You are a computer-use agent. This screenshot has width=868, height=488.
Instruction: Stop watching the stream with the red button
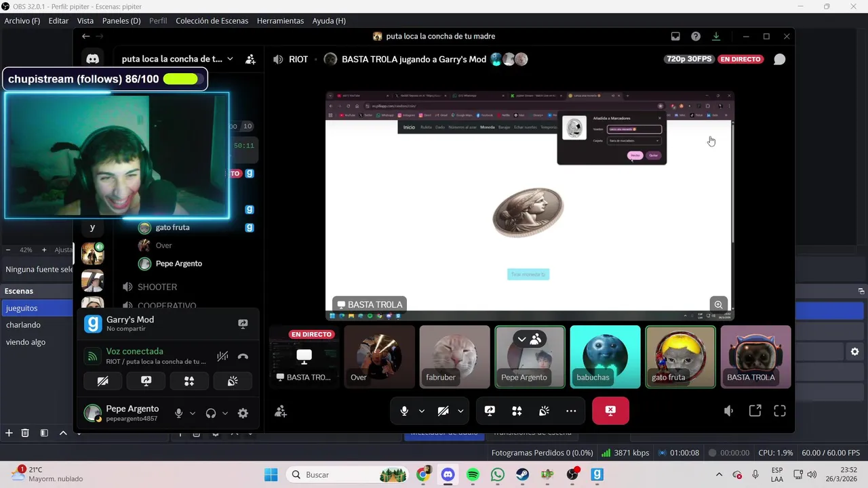pos(610,411)
